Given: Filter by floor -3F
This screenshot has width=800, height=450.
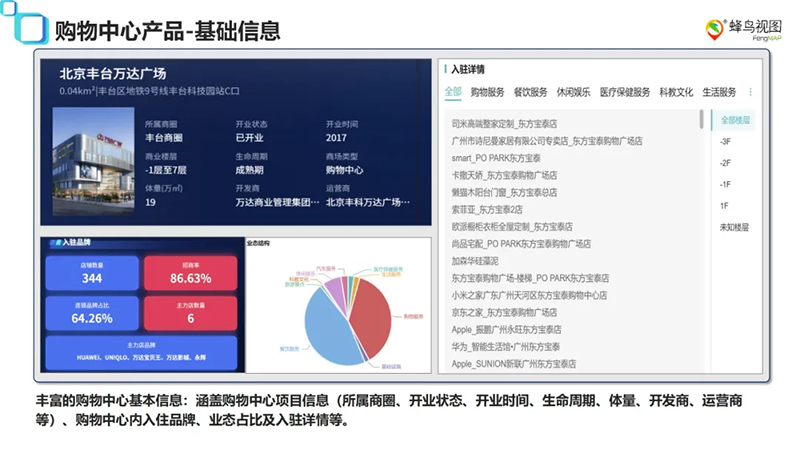Looking at the screenshot, I should pos(725,142).
